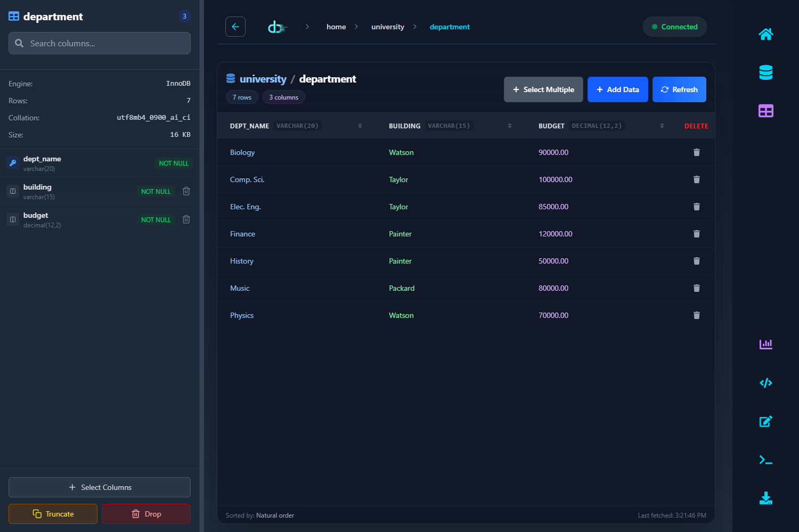Delete the History row

[696, 261]
